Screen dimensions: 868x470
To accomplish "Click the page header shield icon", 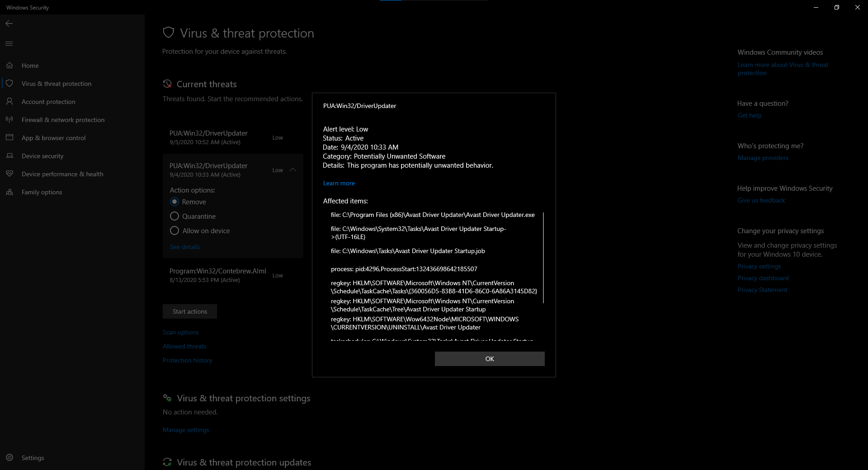I will tap(169, 33).
